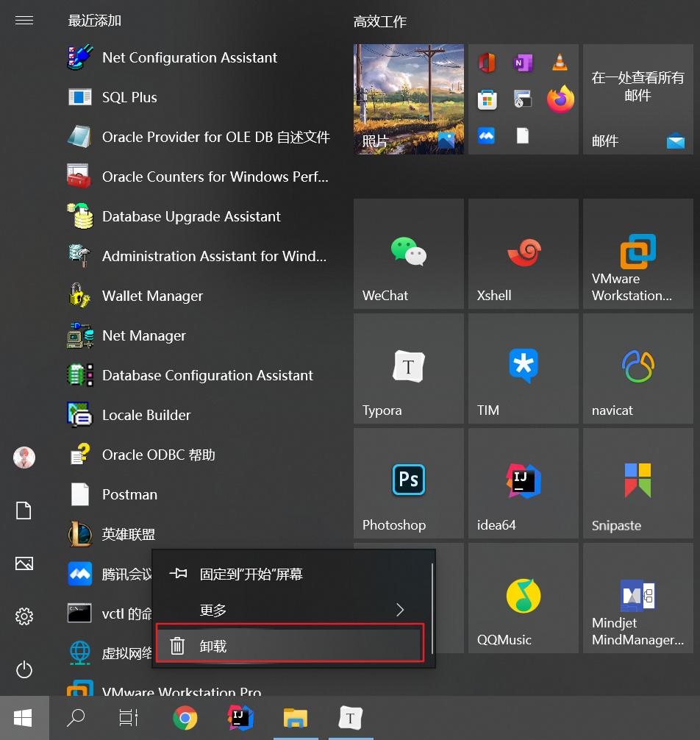Expand the Start menu hamburger navigation
700x740 pixels.
click(x=24, y=20)
